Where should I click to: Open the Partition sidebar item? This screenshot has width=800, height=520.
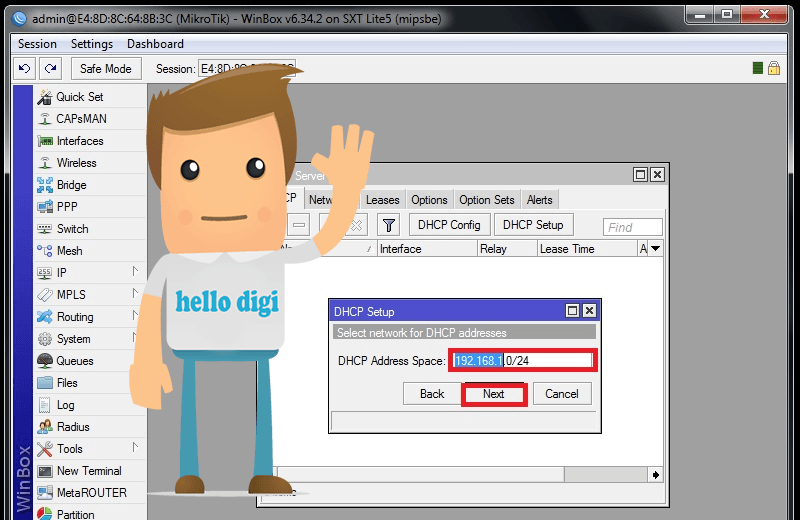pos(76,513)
